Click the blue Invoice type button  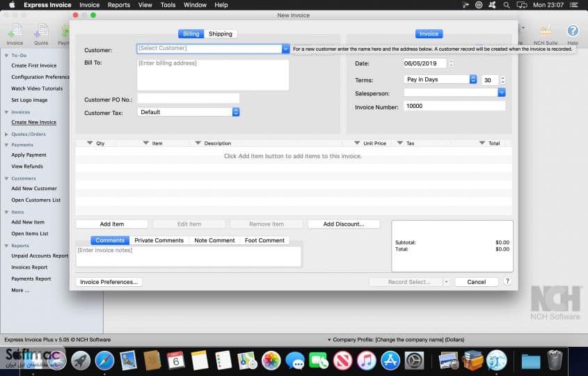tap(429, 34)
